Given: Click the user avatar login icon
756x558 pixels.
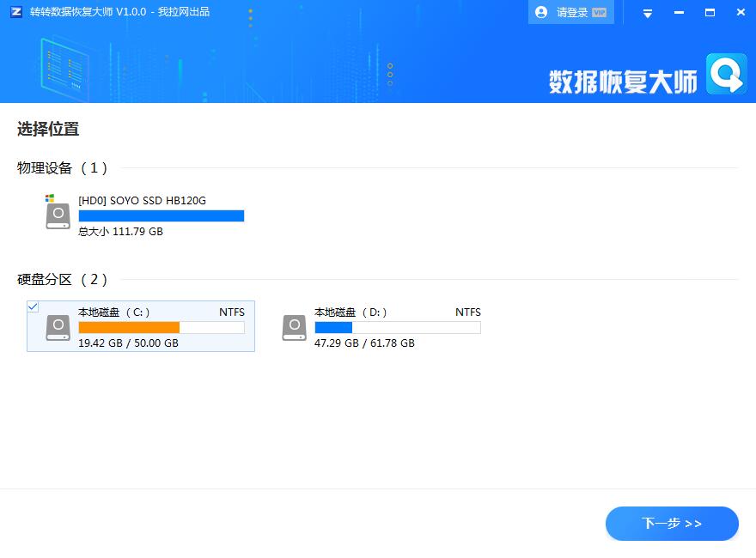Looking at the screenshot, I should (541, 12).
